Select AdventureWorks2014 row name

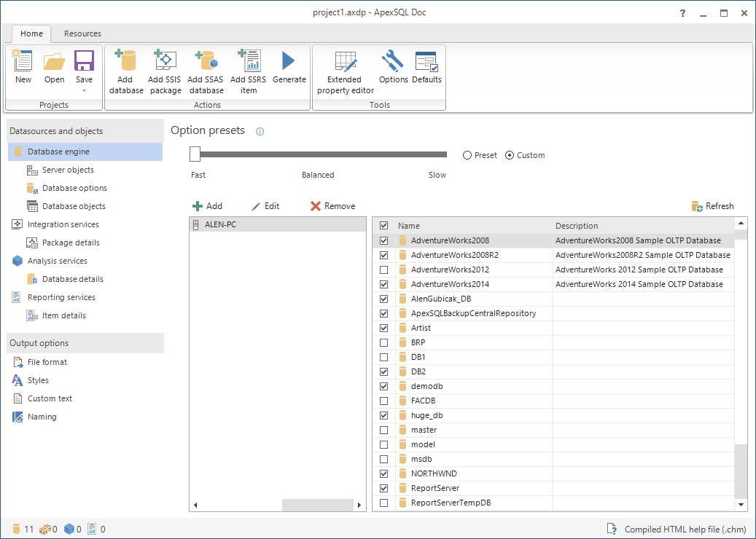coord(450,284)
